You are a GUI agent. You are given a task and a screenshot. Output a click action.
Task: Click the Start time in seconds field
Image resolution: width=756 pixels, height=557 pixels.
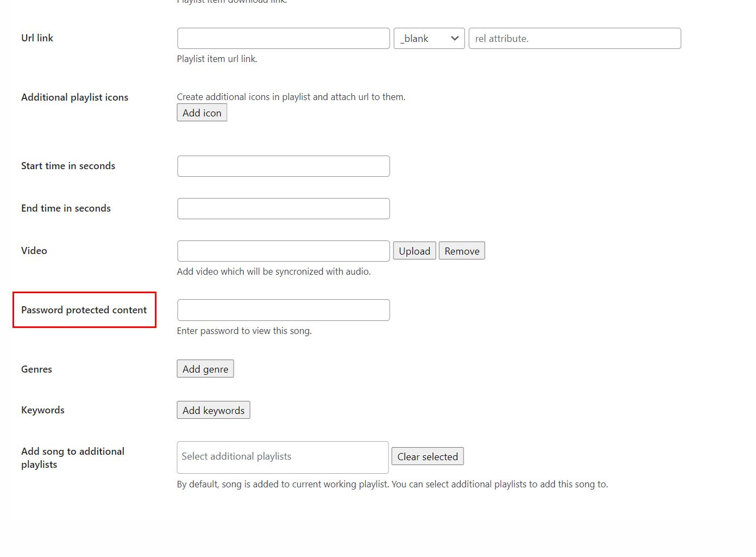[283, 166]
